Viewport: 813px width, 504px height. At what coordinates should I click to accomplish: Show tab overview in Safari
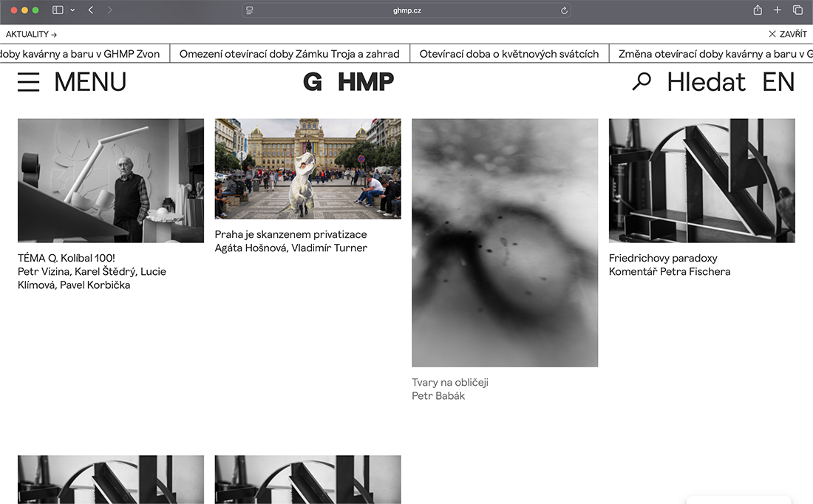point(797,10)
